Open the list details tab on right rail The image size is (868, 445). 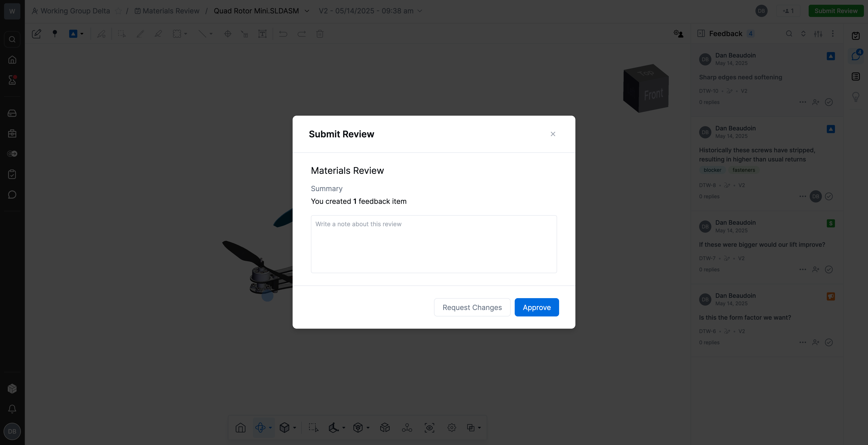coord(856,76)
